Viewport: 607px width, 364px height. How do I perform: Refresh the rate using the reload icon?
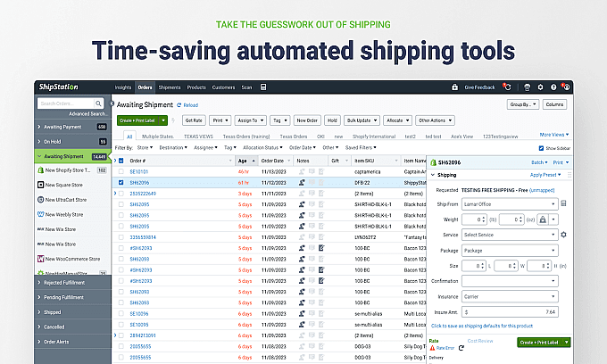[461, 348]
